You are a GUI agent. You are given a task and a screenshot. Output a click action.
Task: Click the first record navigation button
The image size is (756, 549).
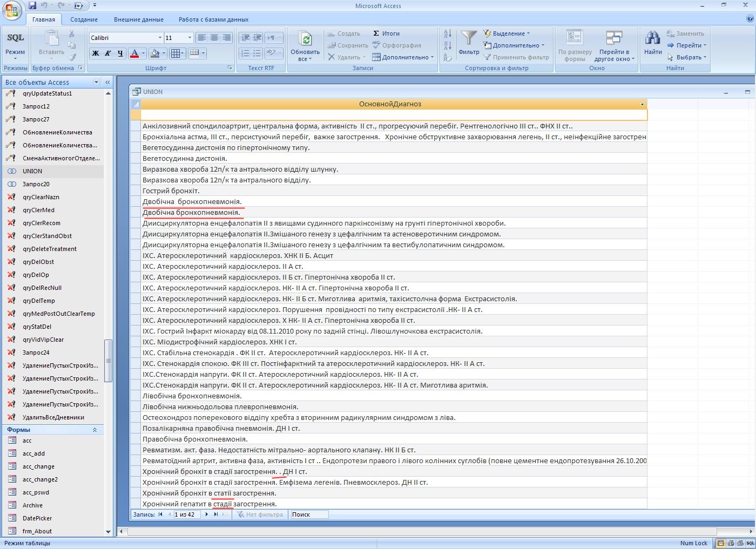[160, 514]
